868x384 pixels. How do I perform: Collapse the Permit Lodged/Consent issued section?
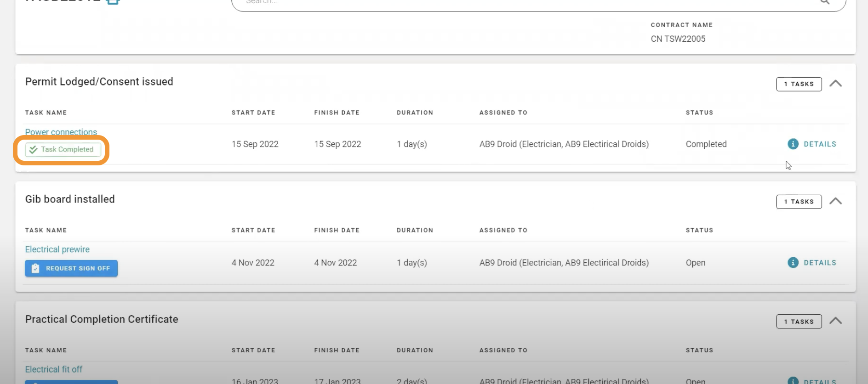835,84
